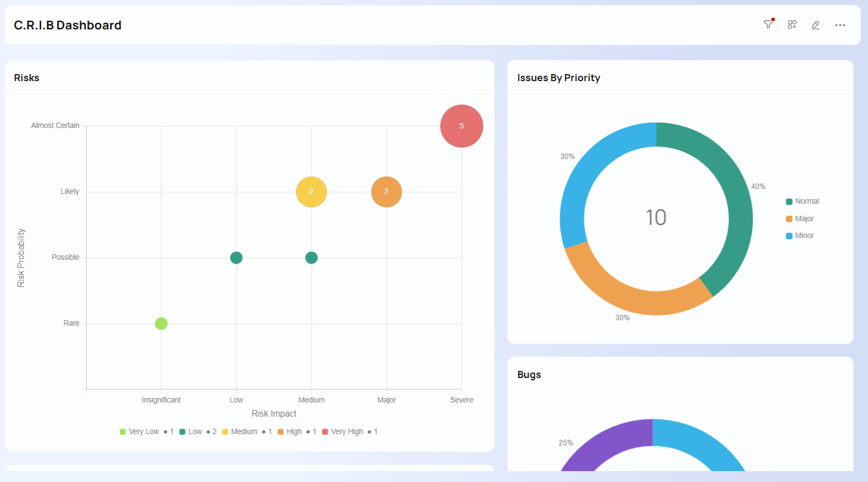Hide Major in the priority legend
Image resolution: width=868 pixels, height=482 pixels.
pyautogui.click(x=804, y=218)
